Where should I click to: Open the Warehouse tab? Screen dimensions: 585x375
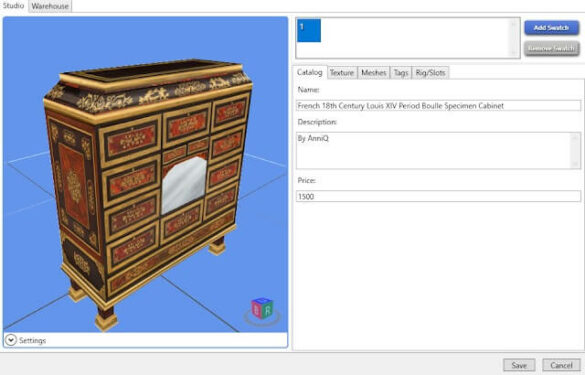(x=50, y=6)
